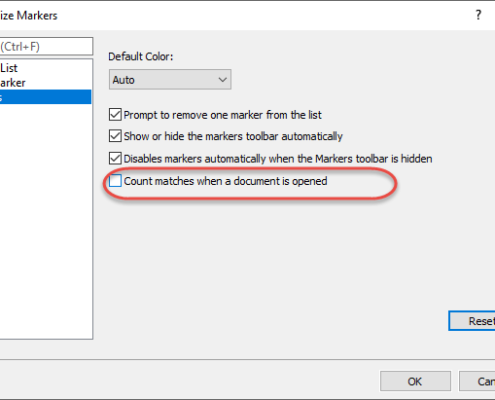Open the Default Color dropdown showing Auto
Viewport: 495px width, 400px height.
(170, 80)
